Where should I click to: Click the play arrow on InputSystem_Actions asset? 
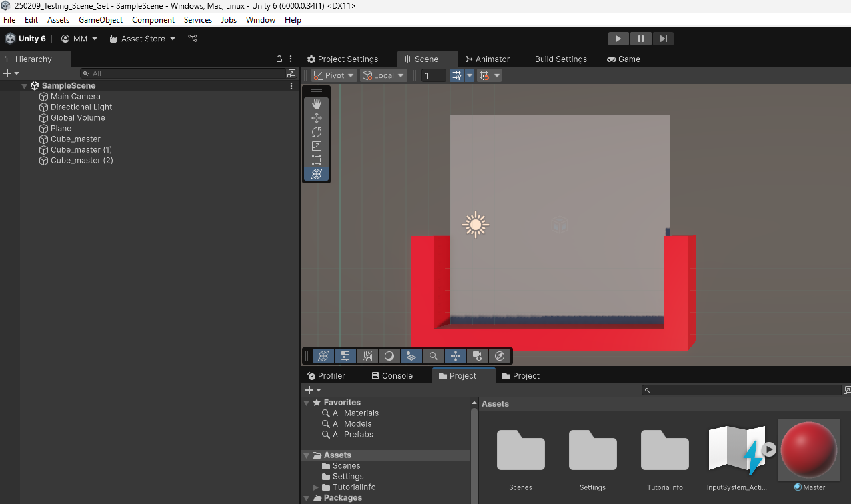pos(769,449)
